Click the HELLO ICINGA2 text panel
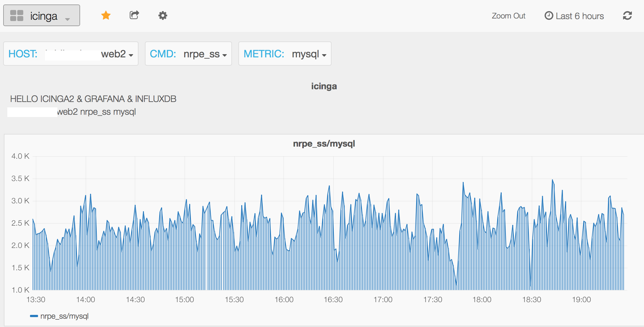Image resolution: width=644 pixels, height=327 pixels. 93,99
